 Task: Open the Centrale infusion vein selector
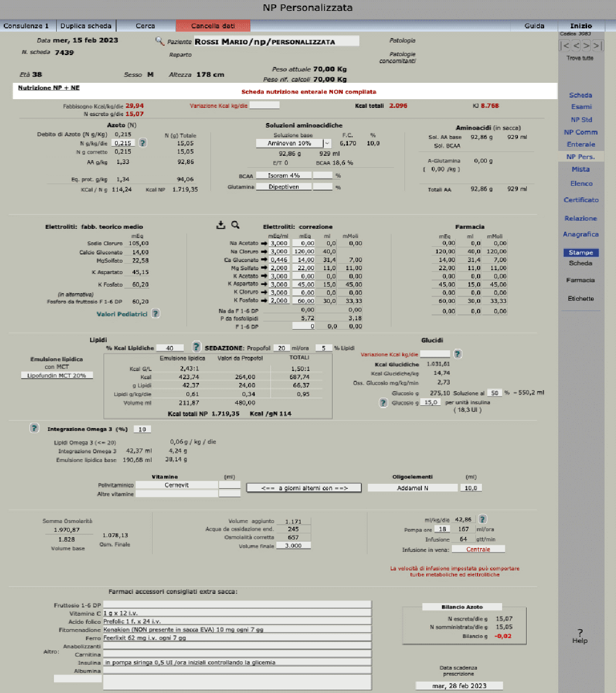pyautogui.click(x=478, y=549)
